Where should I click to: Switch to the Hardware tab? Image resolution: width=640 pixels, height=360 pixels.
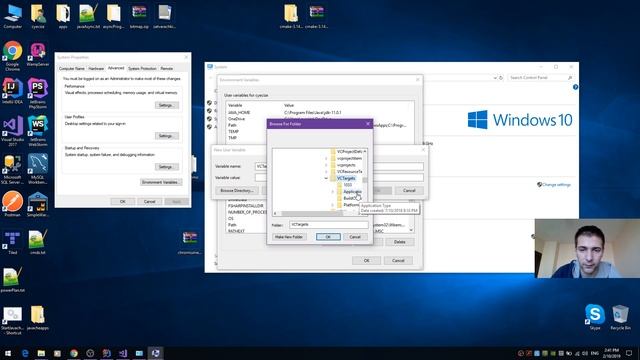pos(96,69)
